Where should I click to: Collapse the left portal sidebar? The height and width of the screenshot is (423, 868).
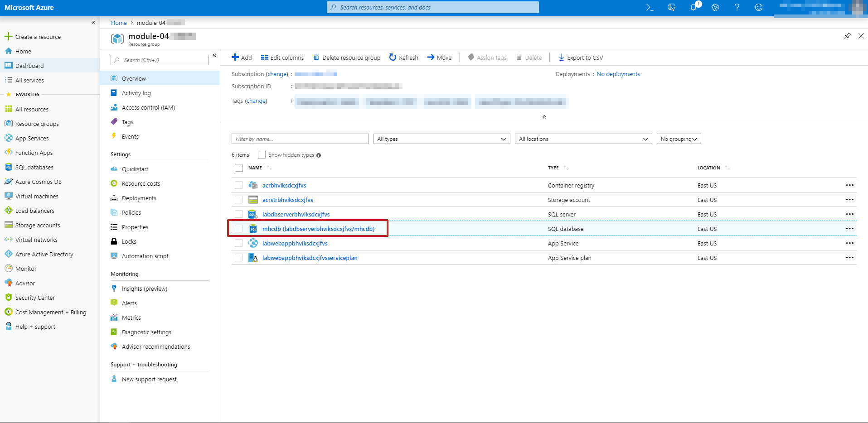coord(93,23)
